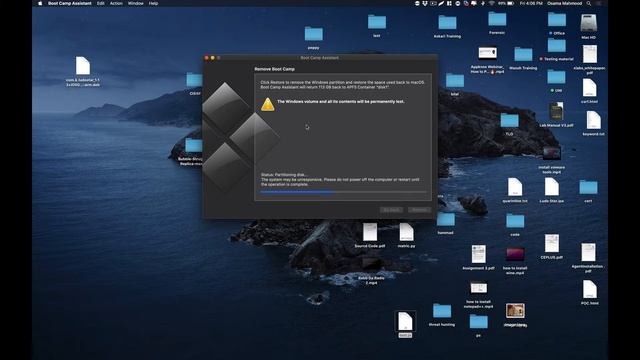Click the Dropbox menu bar icon
Image resolution: width=640 pixels, height=360 pixels.
pyautogui.click(x=425, y=3)
